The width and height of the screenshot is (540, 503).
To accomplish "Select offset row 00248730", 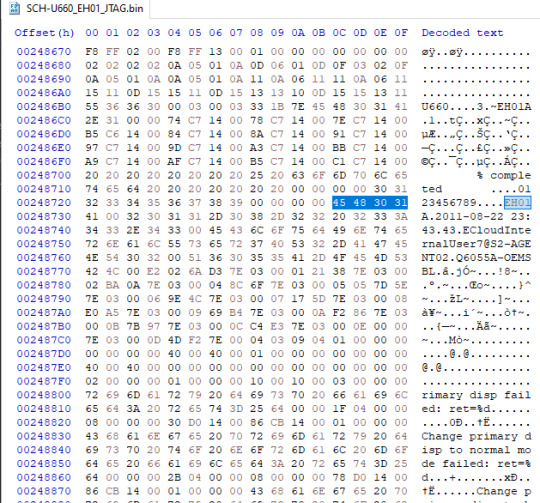I will pos(44,217).
